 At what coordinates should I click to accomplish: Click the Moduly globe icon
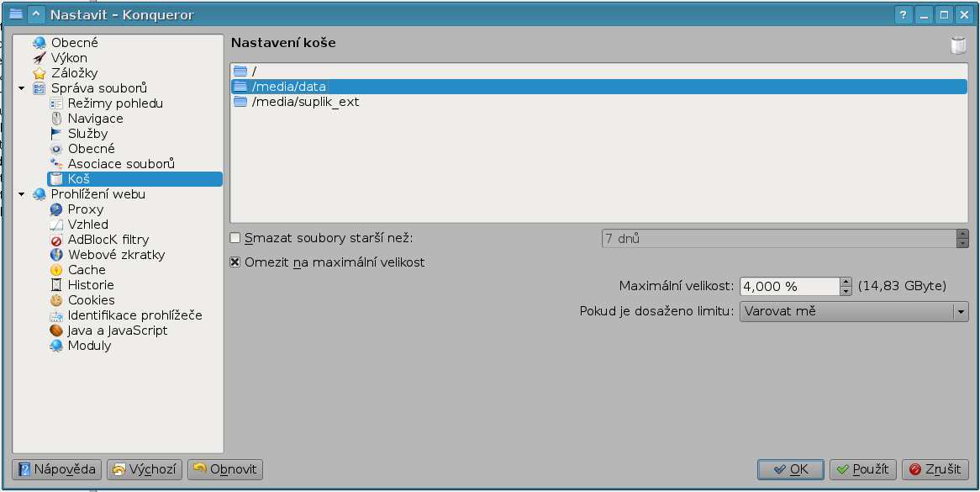(56, 346)
